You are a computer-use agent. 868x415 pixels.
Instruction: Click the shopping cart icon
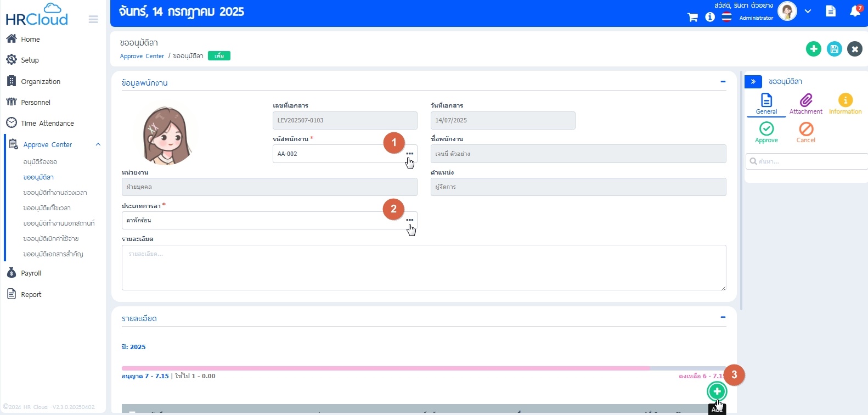pyautogui.click(x=692, y=18)
